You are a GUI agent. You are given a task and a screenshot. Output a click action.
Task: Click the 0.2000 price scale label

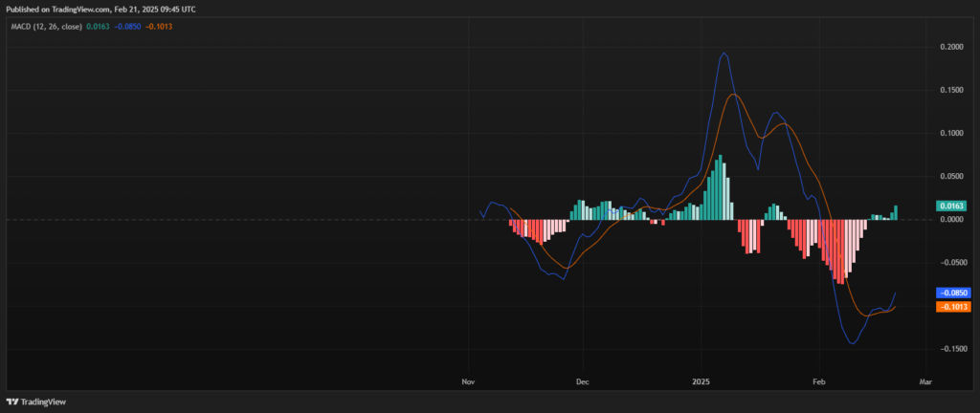[952, 47]
